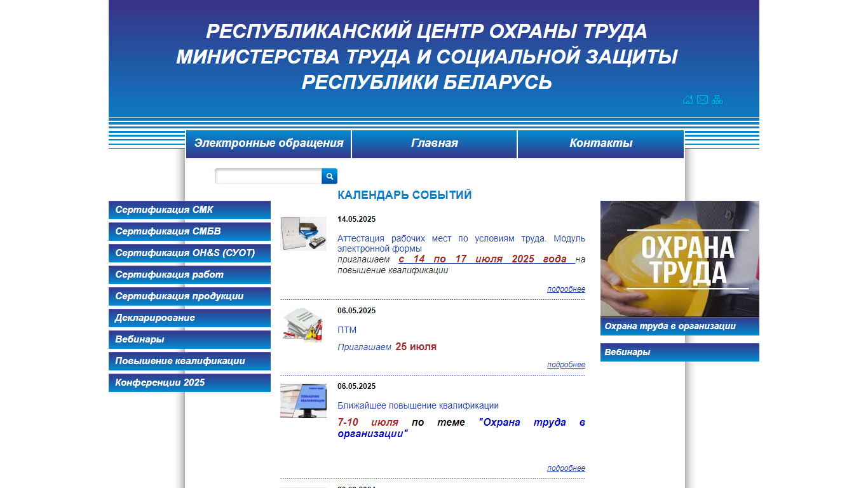Open Охрана труда в организации link
868x488 pixels.
pyautogui.click(x=680, y=327)
